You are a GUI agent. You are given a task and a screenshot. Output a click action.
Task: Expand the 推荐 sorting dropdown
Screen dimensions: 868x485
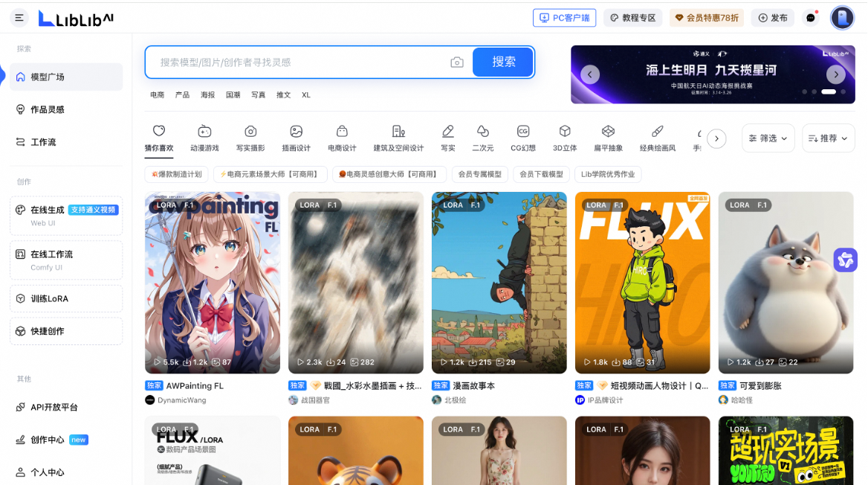[x=827, y=138]
